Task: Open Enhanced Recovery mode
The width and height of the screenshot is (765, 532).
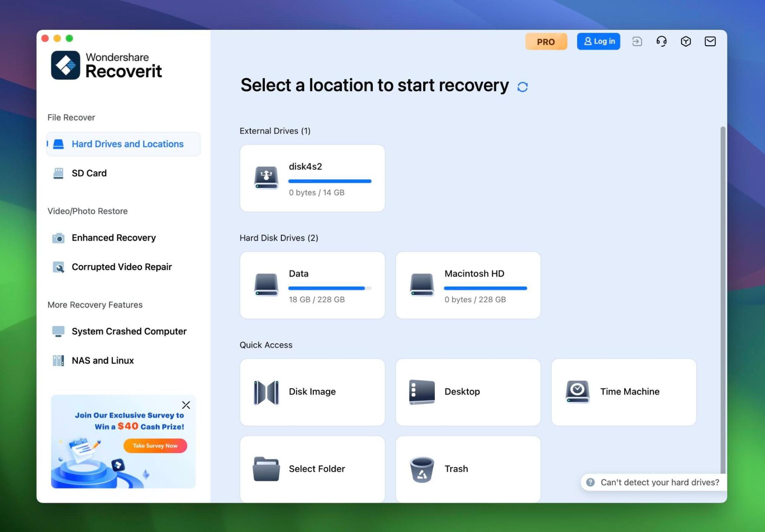Action: [123, 238]
